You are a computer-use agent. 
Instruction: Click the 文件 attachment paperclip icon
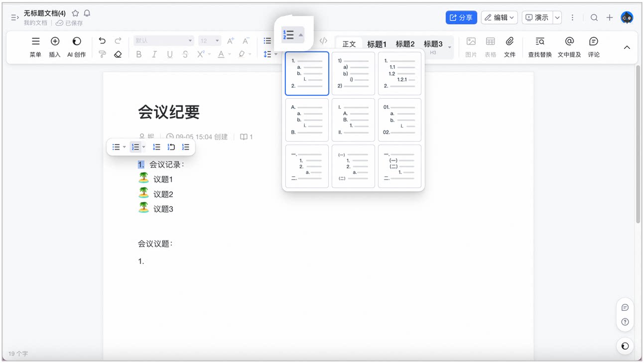click(x=510, y=47)
